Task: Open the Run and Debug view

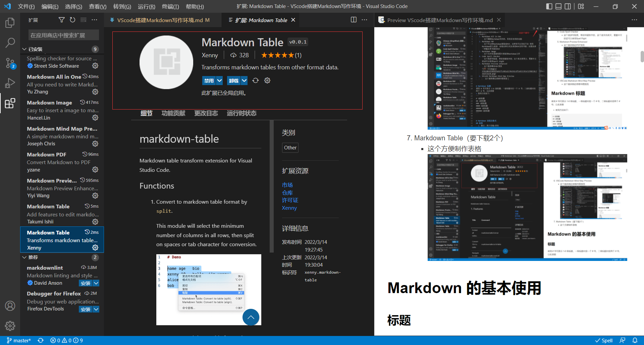Action: pyautogui.click(x=10, y=83)
